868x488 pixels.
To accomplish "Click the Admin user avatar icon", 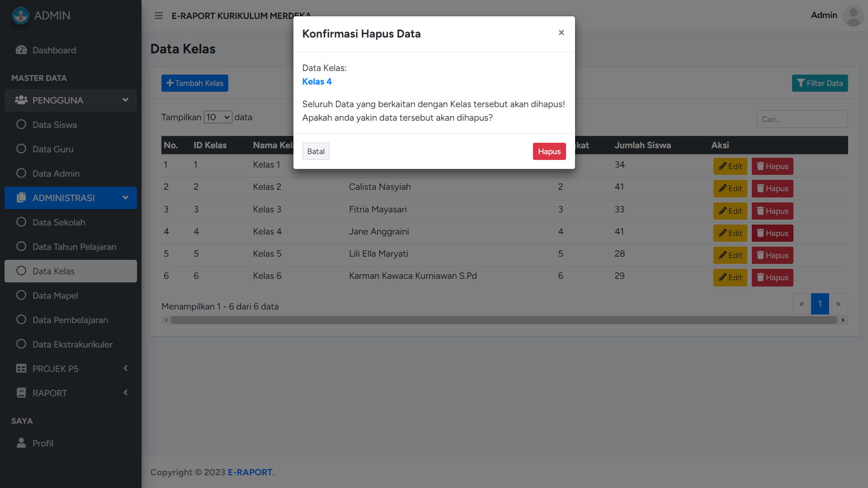I will coord(853,16).
